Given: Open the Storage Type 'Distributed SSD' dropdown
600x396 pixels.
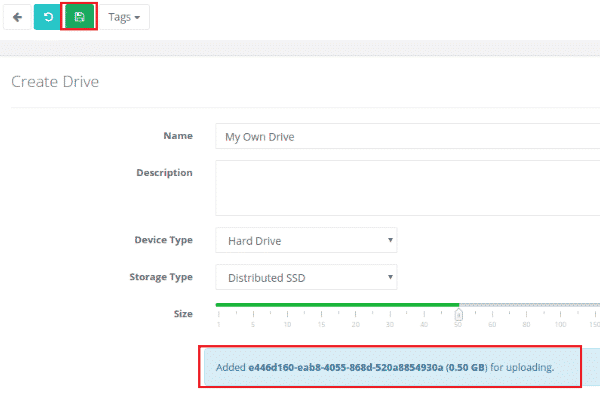Looking at the screenshot, I should coord(306,277).
